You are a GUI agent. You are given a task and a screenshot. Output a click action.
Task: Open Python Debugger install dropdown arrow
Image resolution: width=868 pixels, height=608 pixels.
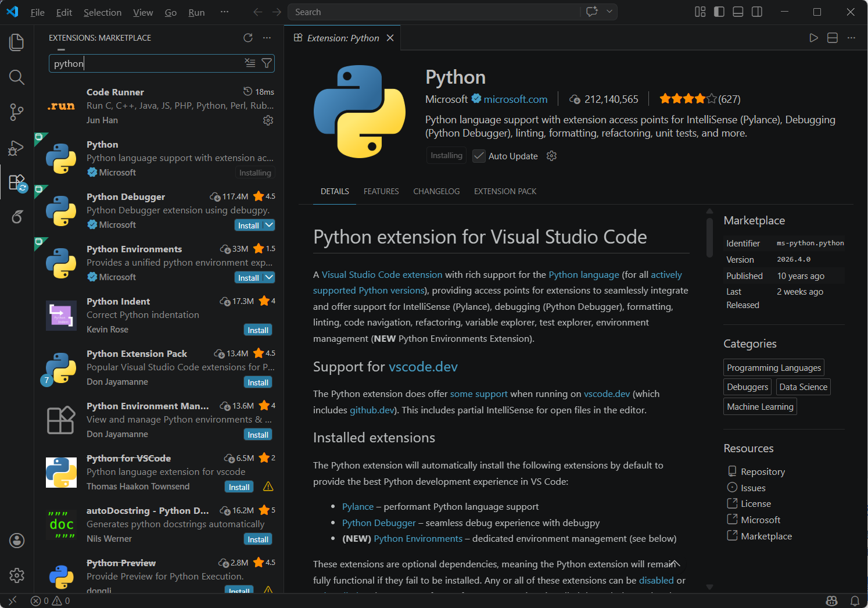click(x=269, y=225)
